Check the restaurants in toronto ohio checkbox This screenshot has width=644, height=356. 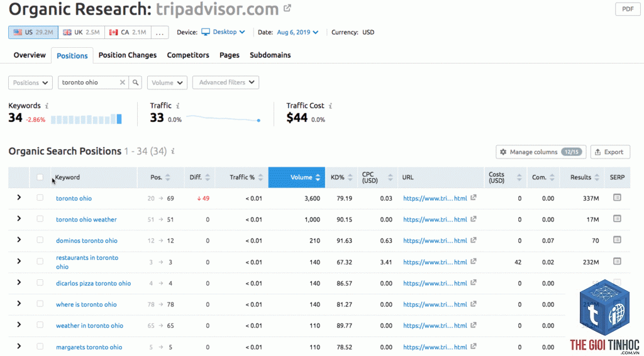[x=40, y=261]
